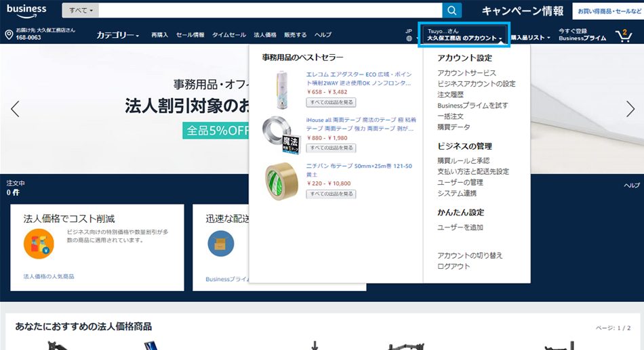Select タイムセール in the navigation bar
644x350 pixels.
click(x=228, y=35)
